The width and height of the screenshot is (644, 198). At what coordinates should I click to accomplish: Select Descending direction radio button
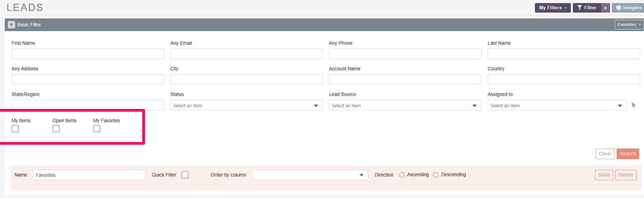(x=436, y=175)
